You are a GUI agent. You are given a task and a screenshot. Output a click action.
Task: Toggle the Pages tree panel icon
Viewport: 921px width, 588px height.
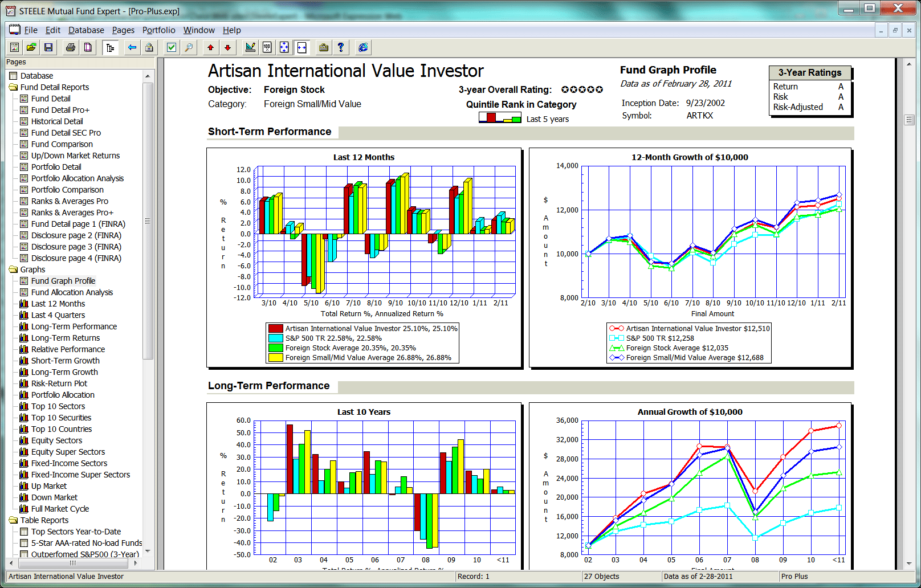tap(110, 47)
